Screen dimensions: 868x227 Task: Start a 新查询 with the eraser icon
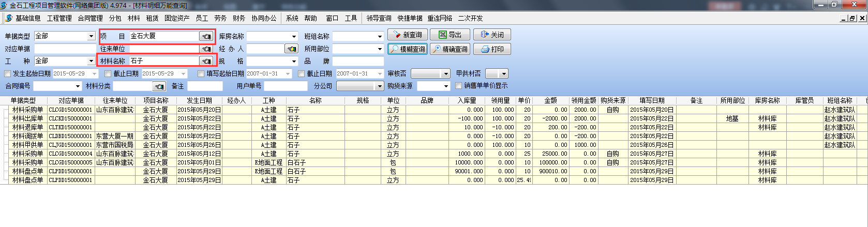[407, 35]
